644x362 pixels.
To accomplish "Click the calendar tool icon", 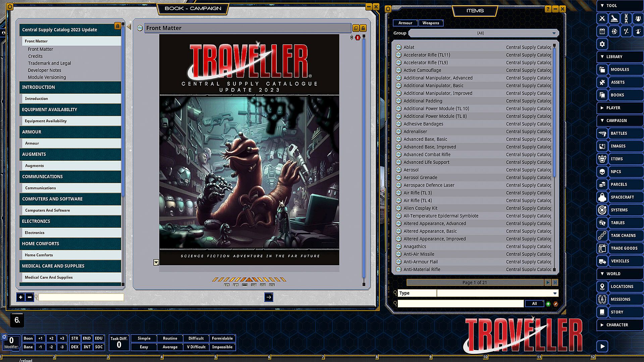I will (602, 32).
